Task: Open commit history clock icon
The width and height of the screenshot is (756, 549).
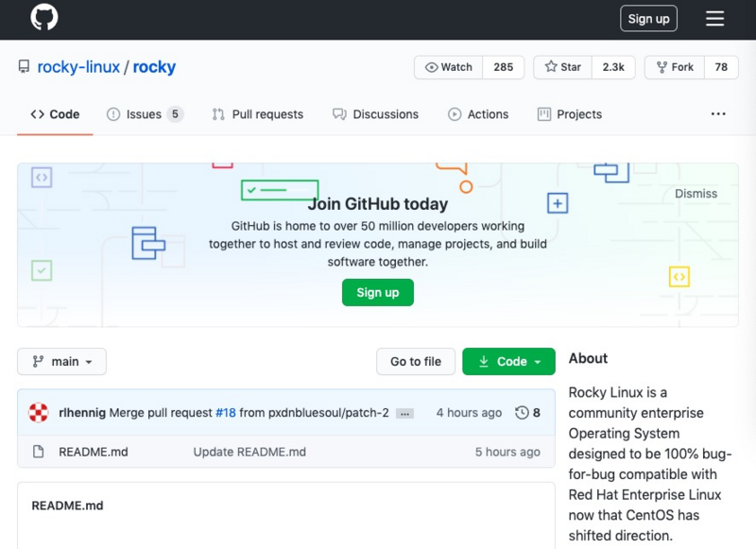Action: (x=522, y=413)
